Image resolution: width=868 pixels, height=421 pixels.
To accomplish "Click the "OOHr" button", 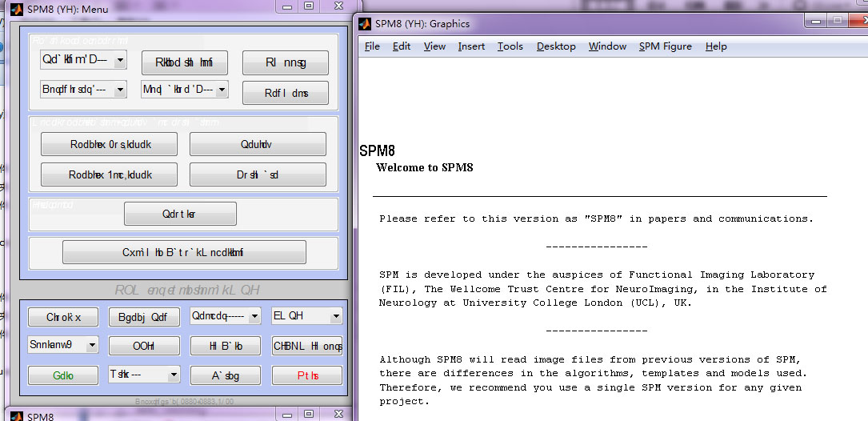I will [x=144, y=347].
